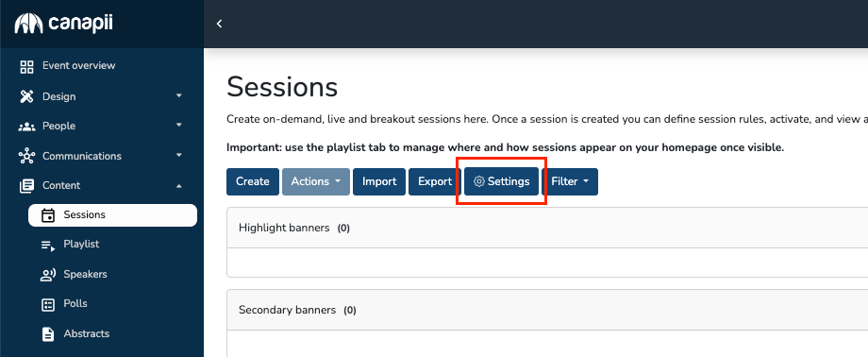Image resolution: width=868 pixels, height=357 pixels.
Task: Collapse the Content section arrow
Action: 179,186
